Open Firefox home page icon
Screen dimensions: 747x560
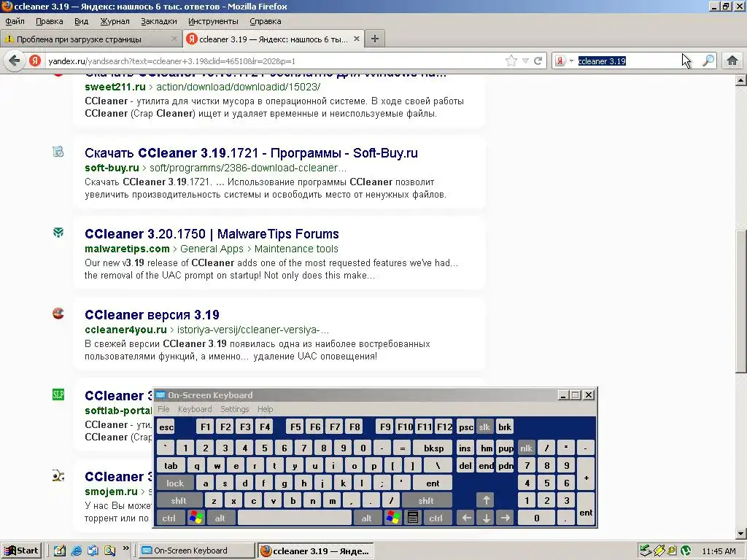coord(732,61)
